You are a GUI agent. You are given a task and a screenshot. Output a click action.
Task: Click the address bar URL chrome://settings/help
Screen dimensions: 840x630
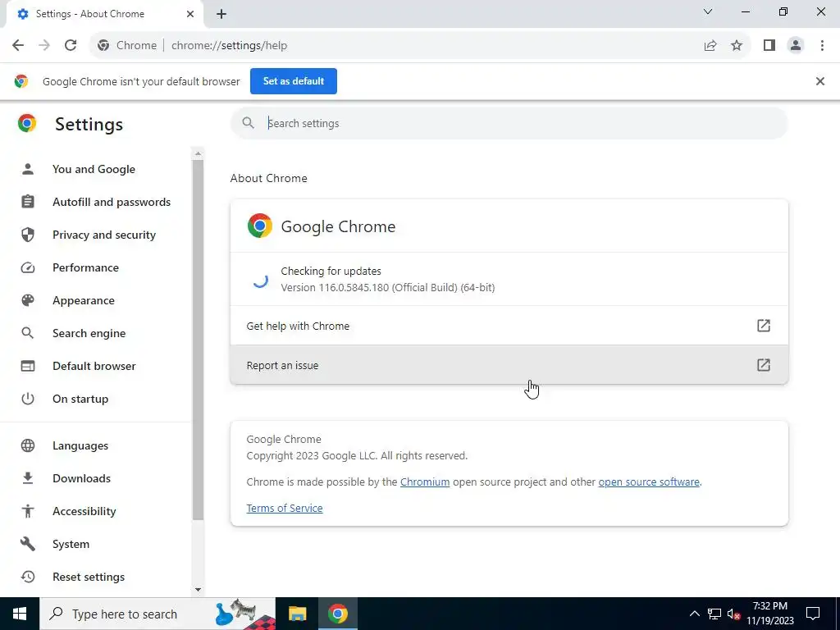[x=230, y=46]
